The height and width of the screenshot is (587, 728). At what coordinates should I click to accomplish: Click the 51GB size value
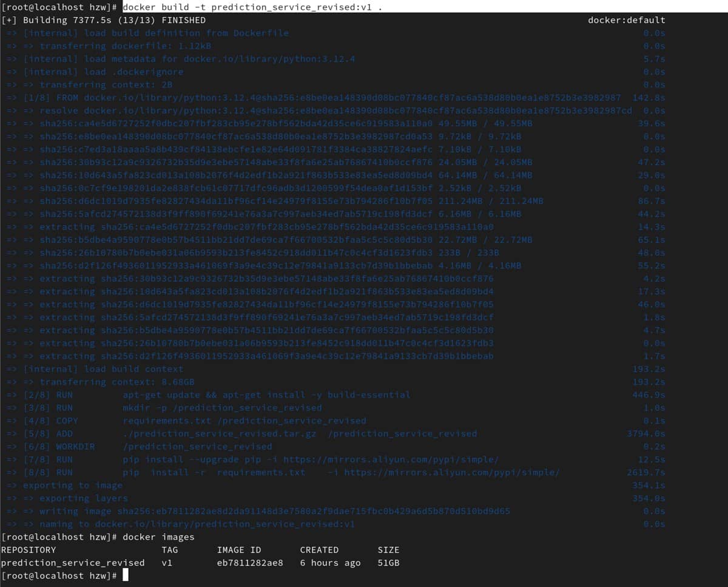coord(388,563)
